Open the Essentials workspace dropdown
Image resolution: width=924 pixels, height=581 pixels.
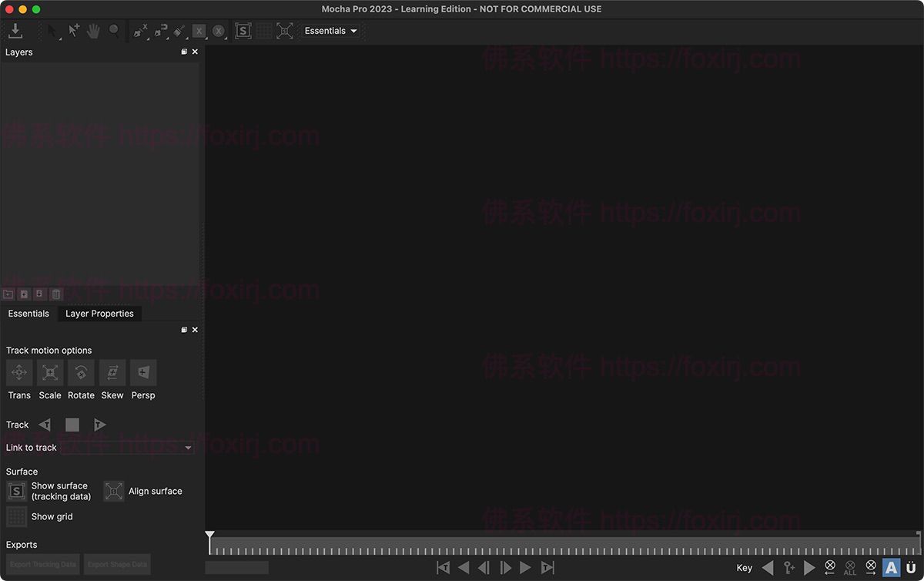click(330, 30)
